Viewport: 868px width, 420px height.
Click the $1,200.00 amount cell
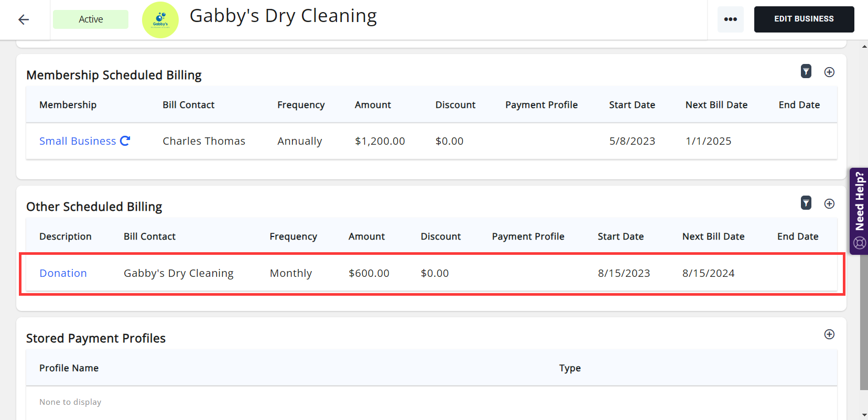(x=380, y=141)
